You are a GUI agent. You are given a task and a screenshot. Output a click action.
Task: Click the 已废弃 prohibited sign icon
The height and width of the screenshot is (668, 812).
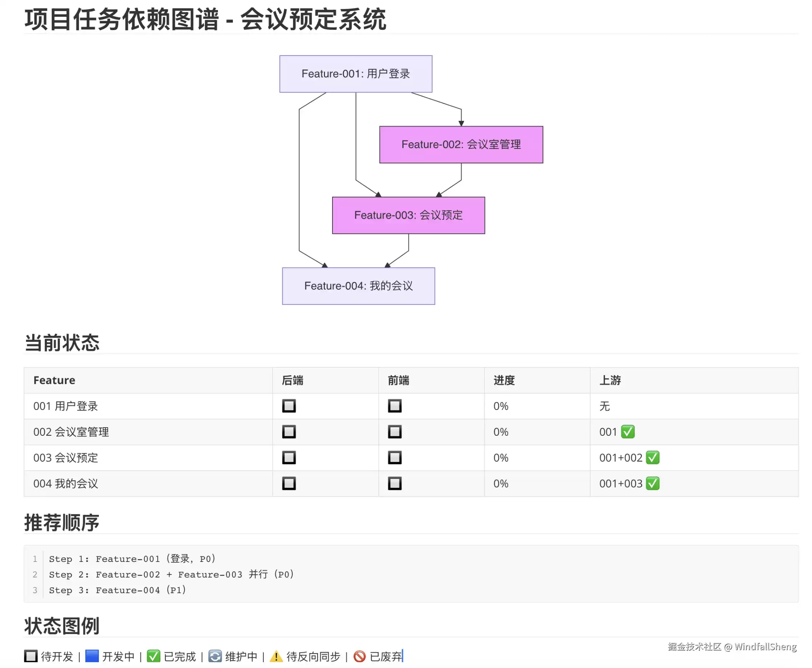(359, 656)
